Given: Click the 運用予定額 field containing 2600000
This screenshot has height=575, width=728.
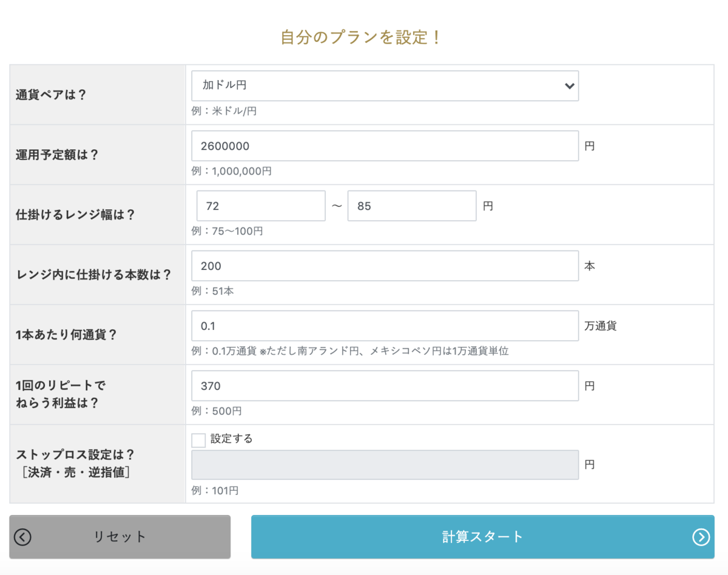Looking at the screenshot, I should click(x=385, y=146).
